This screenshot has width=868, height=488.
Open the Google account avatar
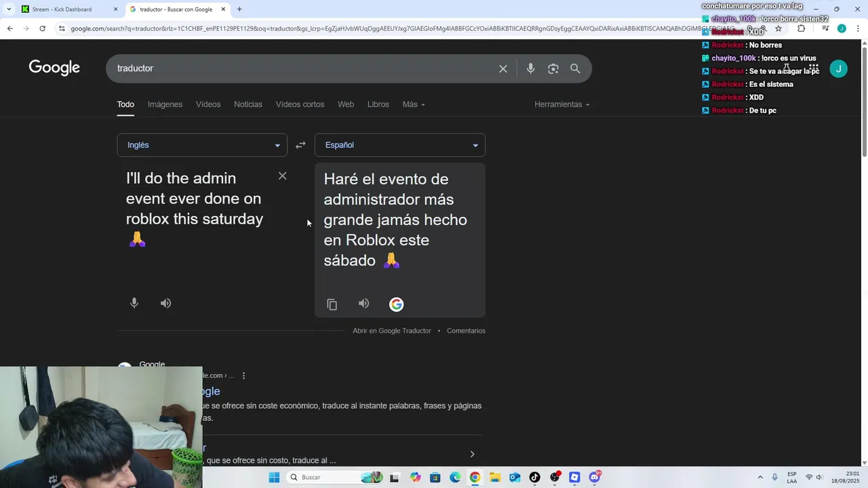tap(839, 68)
